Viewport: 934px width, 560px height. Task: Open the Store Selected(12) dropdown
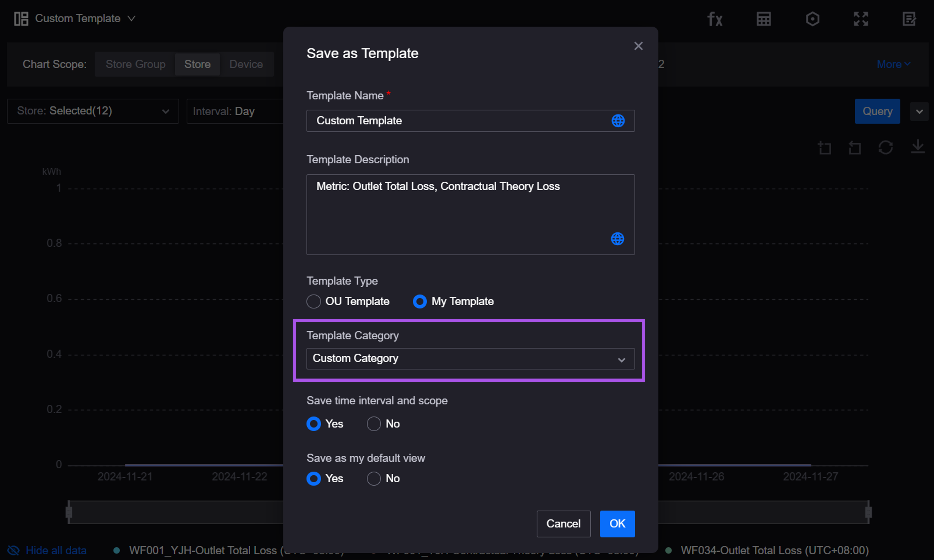pyautogui.click(x=93, y=111)
